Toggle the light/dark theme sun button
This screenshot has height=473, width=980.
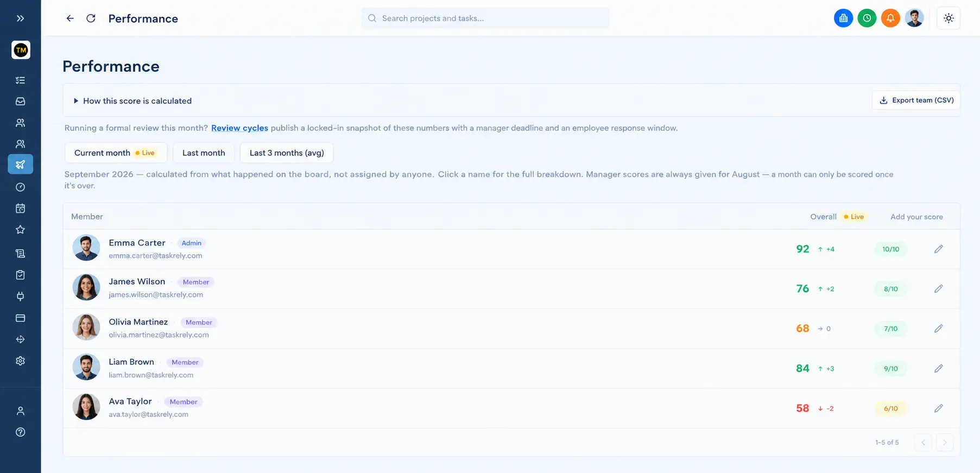949,18
